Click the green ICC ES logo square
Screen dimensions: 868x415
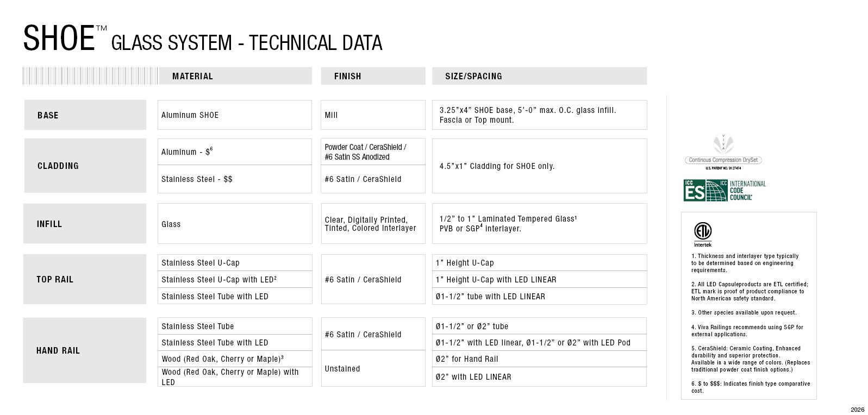click(694, 191)
